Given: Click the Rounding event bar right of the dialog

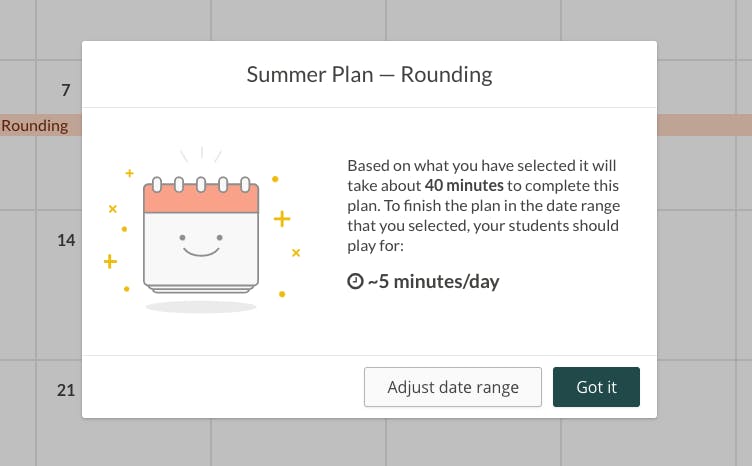Looking at the screenshot, I should pos(704,125).
